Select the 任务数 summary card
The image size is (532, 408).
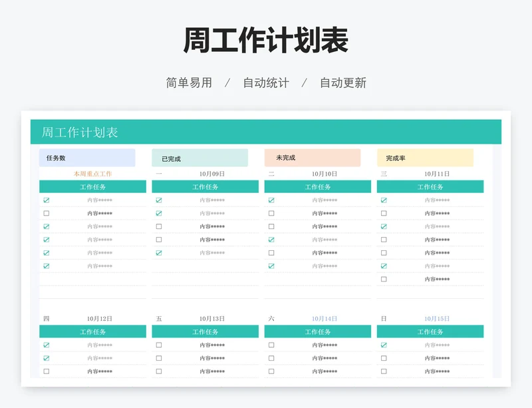[x=87, y=158]
